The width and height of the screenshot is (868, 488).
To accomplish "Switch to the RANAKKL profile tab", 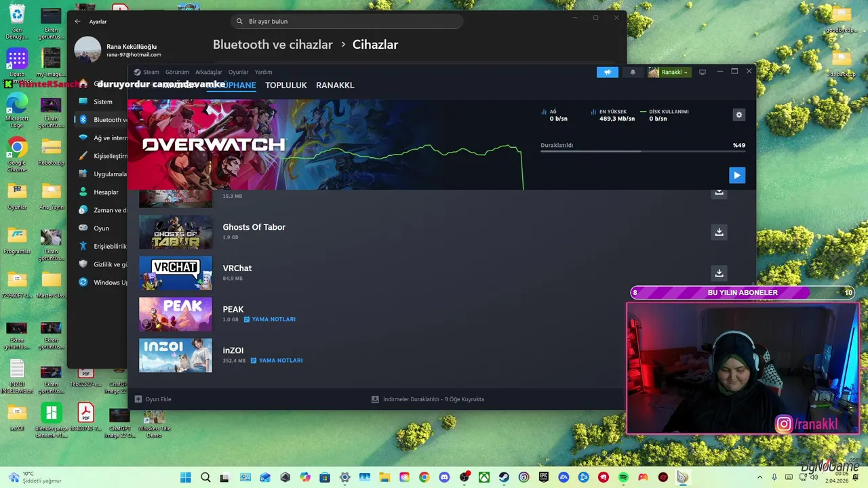I will 335,85.
